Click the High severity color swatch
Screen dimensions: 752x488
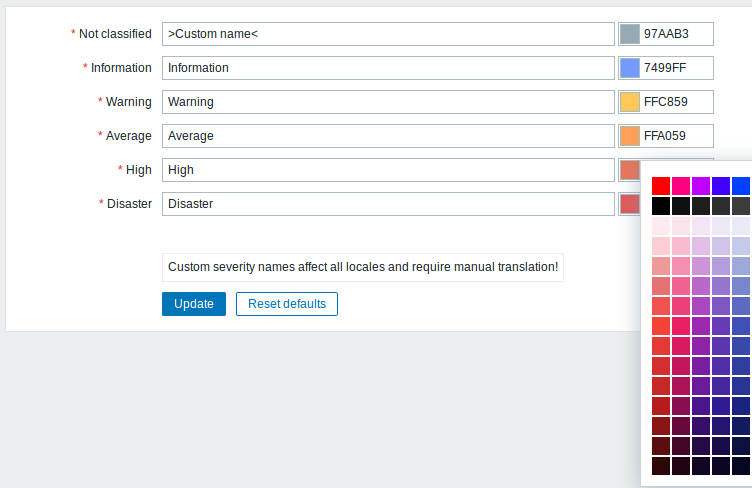pos(630,170)
